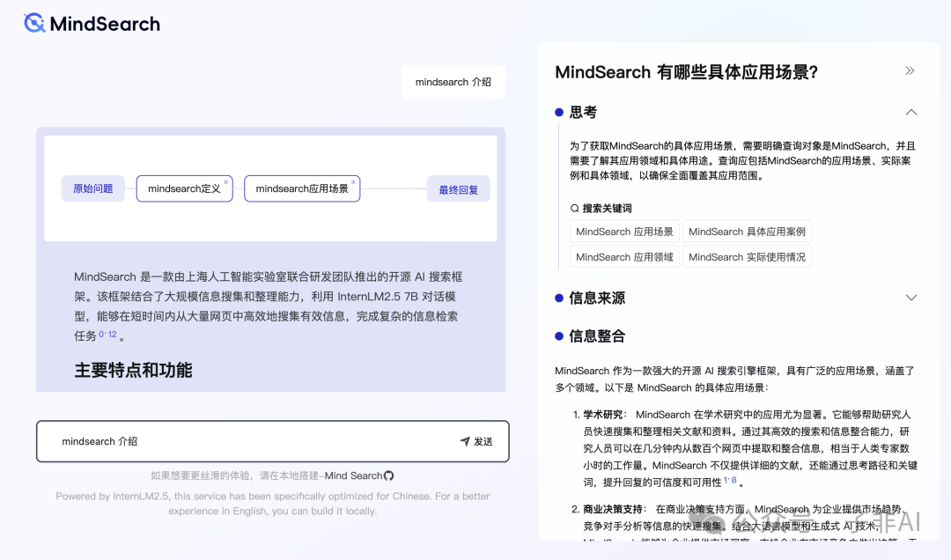Image resolution: width=951 pixels, height=560 pixels.
Task: Click the MindSearch brand name text
Action: (105, 24)
